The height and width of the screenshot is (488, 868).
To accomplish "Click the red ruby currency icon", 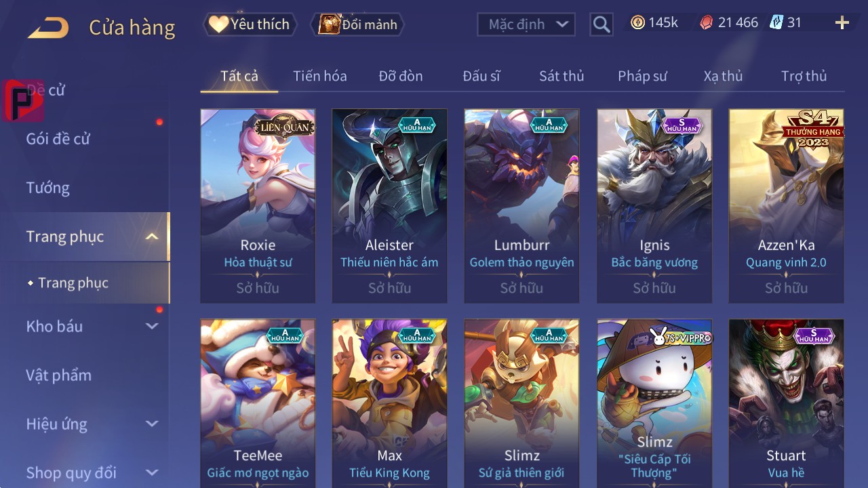I will point(707,22).
